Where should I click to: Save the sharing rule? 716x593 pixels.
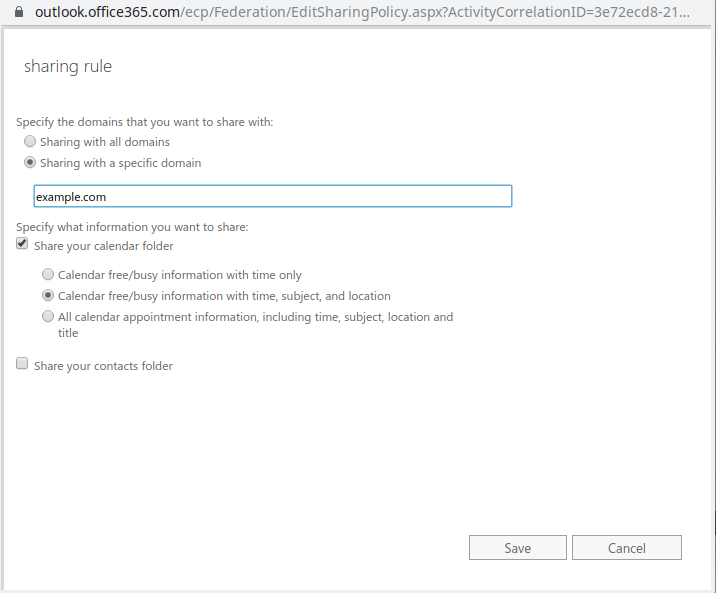517,547
